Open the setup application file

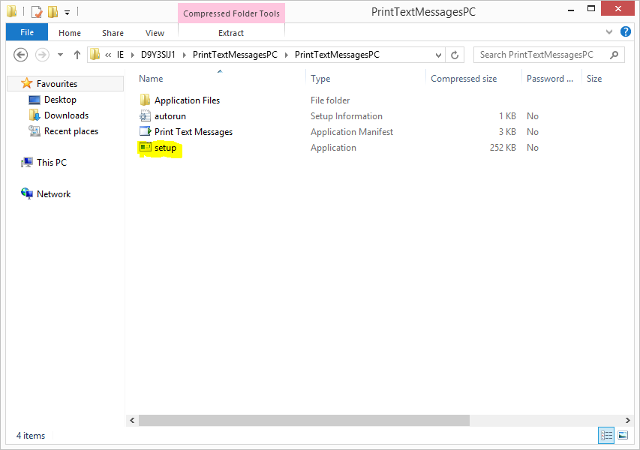pos(165,148)
